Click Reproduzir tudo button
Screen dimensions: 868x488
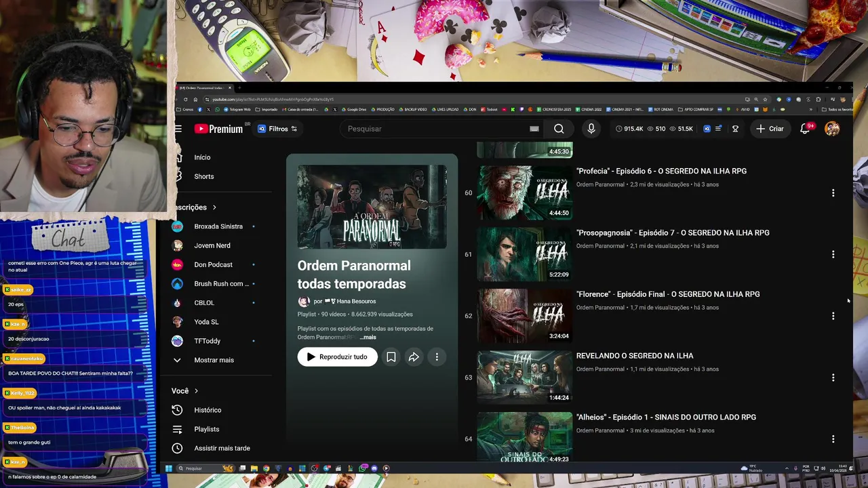click(337, 357)
